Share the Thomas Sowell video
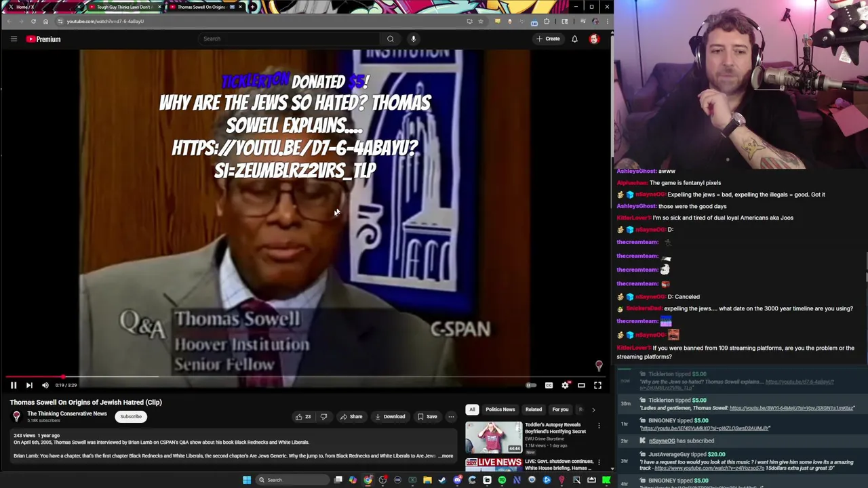 point(351,417)
